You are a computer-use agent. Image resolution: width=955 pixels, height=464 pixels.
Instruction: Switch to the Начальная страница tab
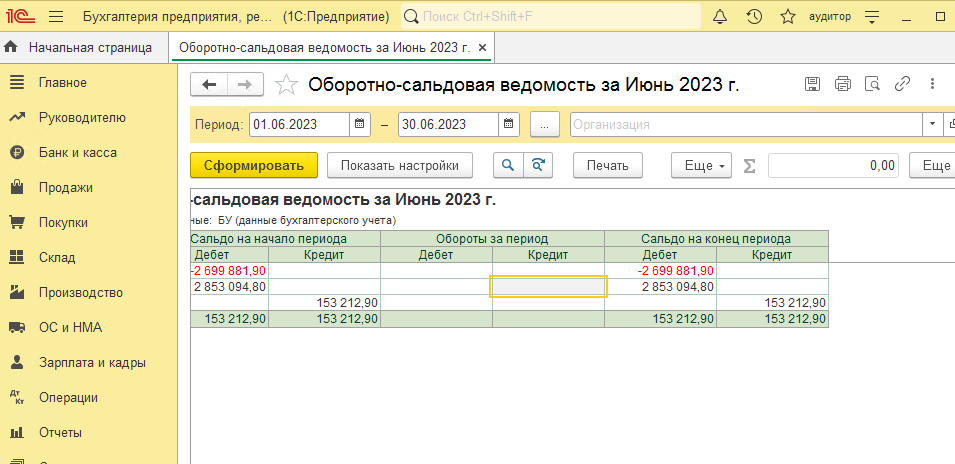pyautogui.click(x=84, y=47)
